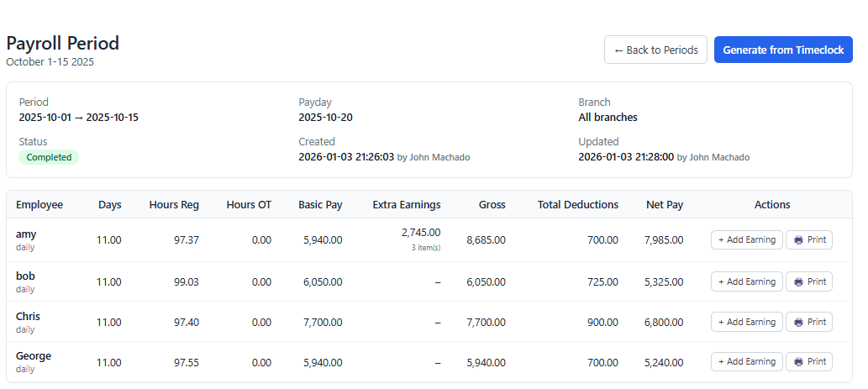Viewport: 868px width, 389px height.
Task: Click the printer icon in George's row
Action: click(x=798, y=361)
